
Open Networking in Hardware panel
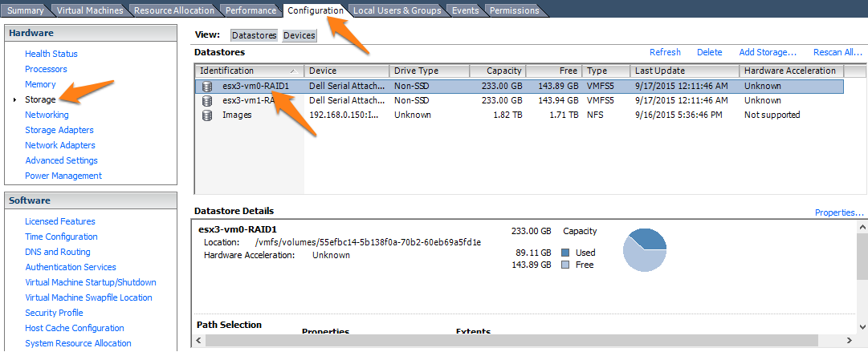pos(47,115)
